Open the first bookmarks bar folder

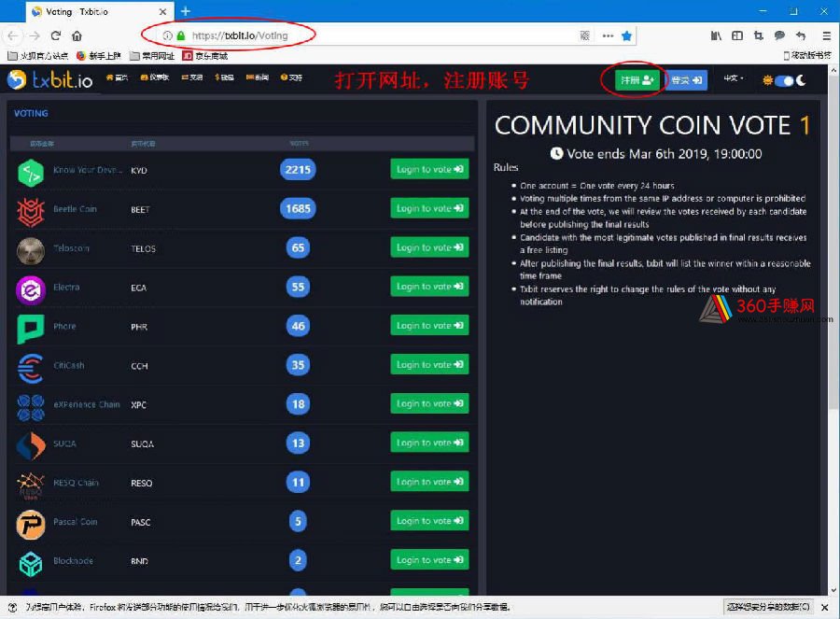pyautogui.click(x=38, y=56)
